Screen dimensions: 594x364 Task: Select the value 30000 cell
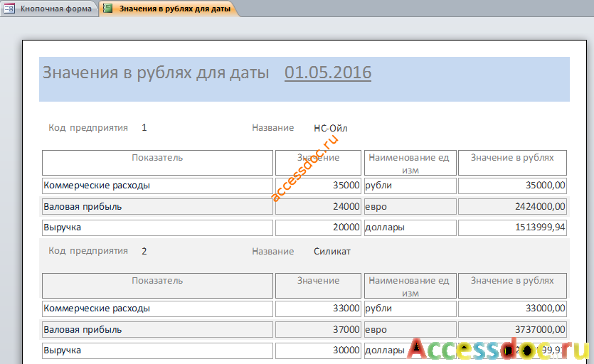(318, 350)
